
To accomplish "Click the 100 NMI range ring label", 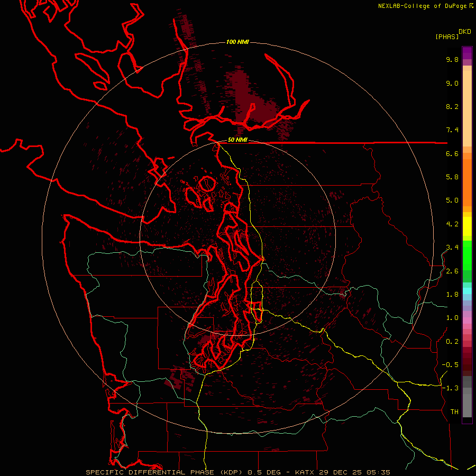I will pos(237,42).
